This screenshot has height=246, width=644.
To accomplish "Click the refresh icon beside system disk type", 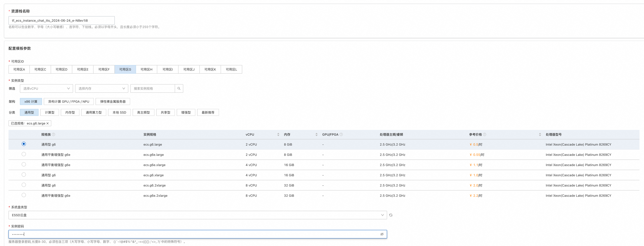I will pyautogui.click(x=391, y=215).
